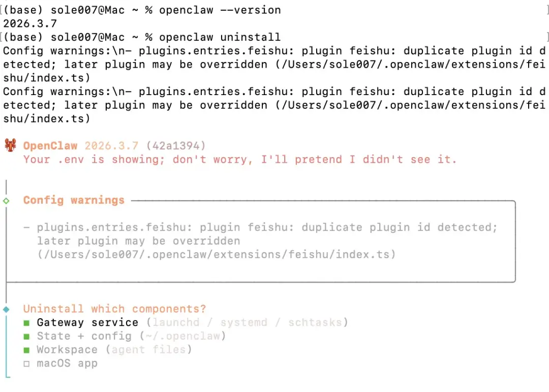This screenshot has width=549, height=392.
Task: Click the orange OpenClaw banner name
Action: point(50,146)
